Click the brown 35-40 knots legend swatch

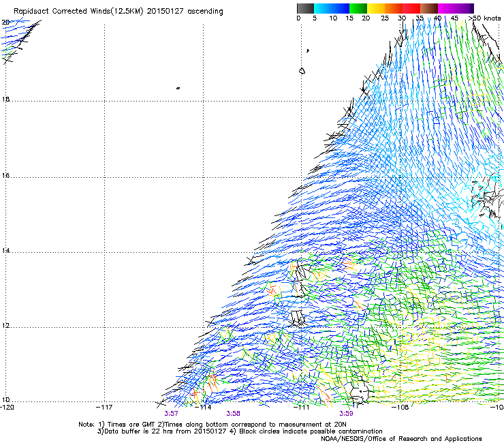point(429,8)
